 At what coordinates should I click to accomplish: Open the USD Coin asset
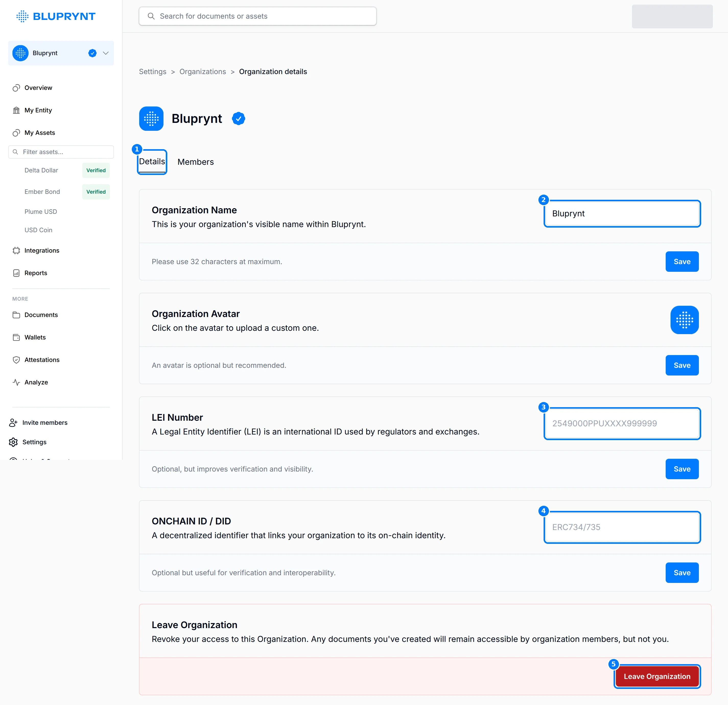point(38,230)
